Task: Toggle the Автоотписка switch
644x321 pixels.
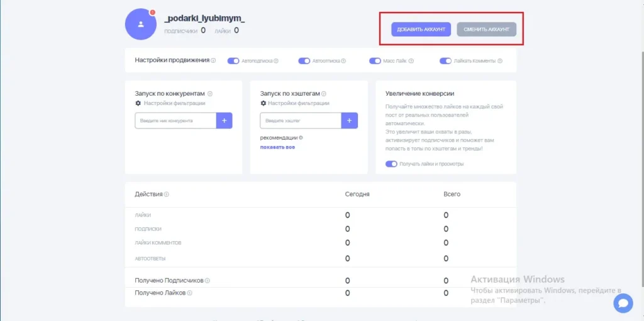Action: tap(304, 61)
